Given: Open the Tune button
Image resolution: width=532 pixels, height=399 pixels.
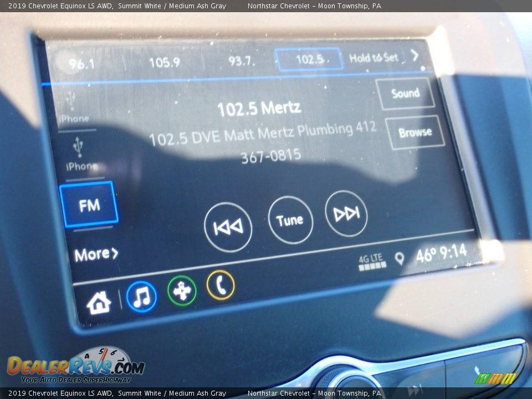Looking at the screenshot, I should (290, 220).
